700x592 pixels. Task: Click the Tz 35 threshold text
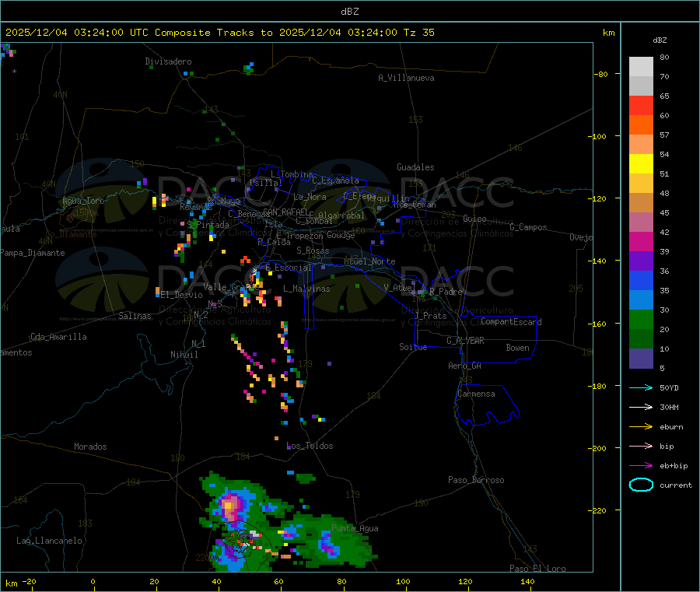419,33
